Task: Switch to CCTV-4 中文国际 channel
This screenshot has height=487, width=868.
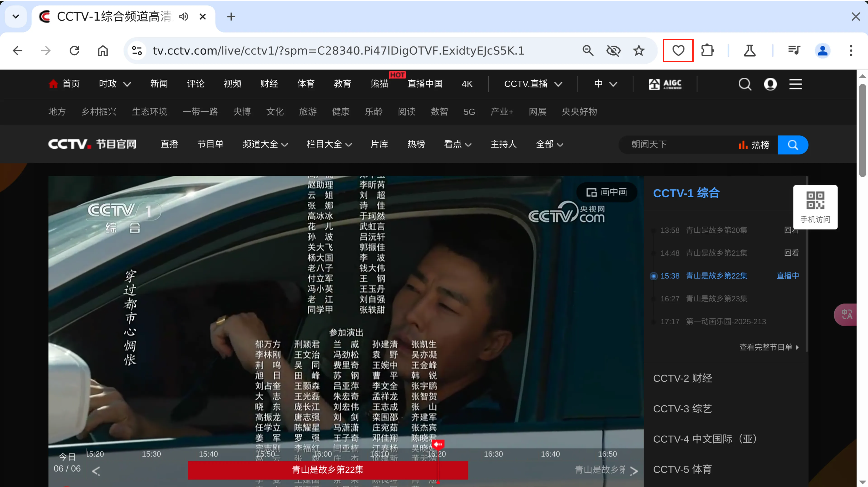Action: 704,439
